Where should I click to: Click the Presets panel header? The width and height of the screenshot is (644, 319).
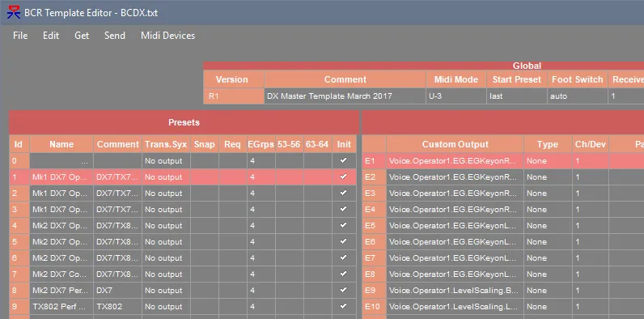tap(184, 122)
